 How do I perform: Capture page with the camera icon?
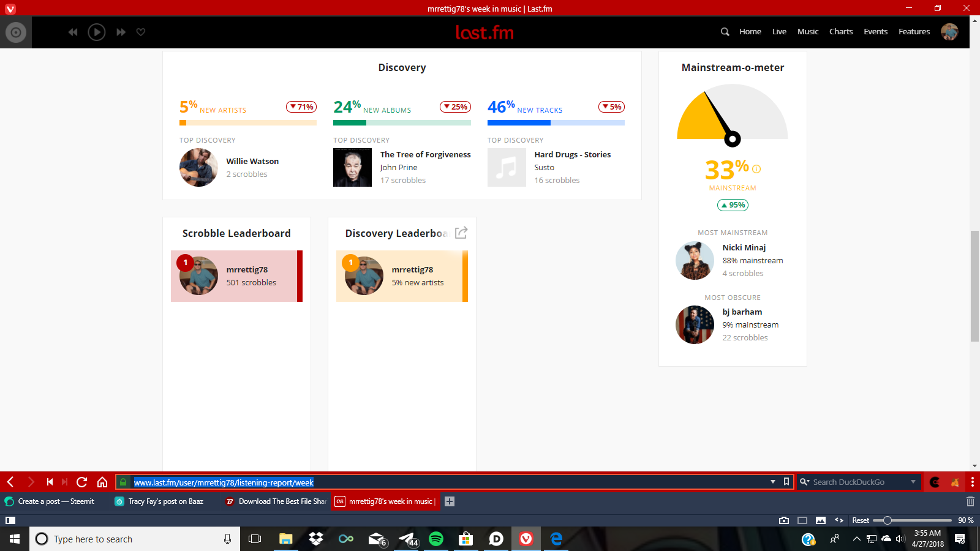point(784,520)
